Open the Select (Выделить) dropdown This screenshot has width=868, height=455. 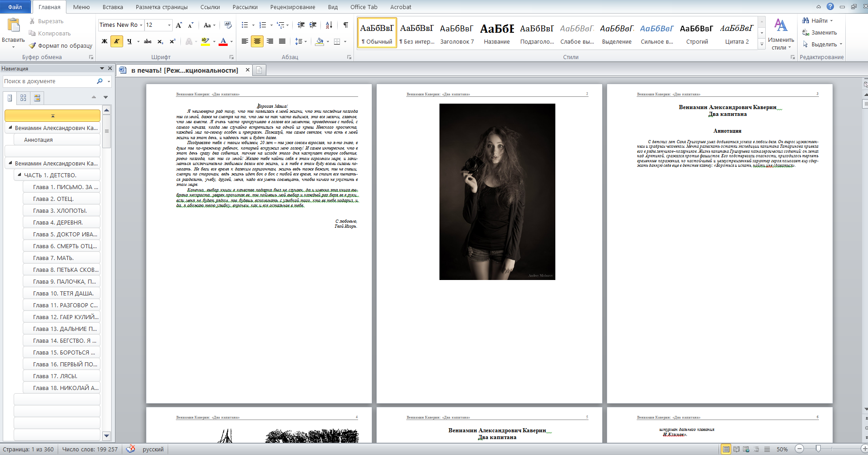[823, 44]
